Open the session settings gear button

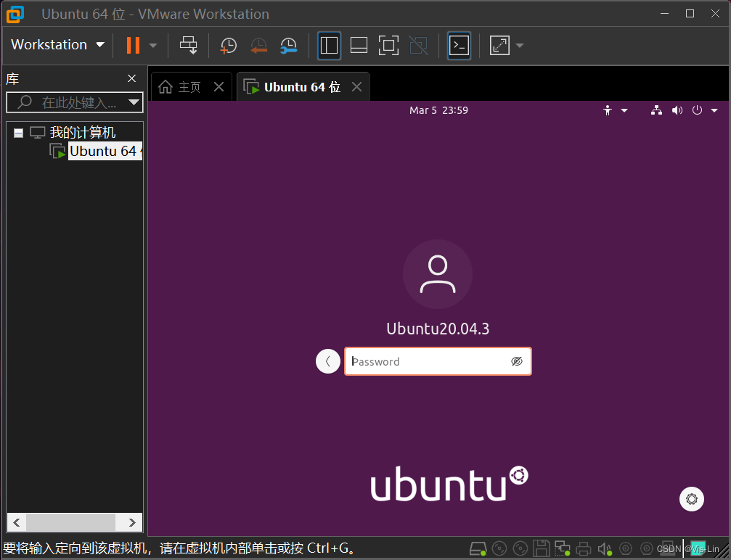692,499
